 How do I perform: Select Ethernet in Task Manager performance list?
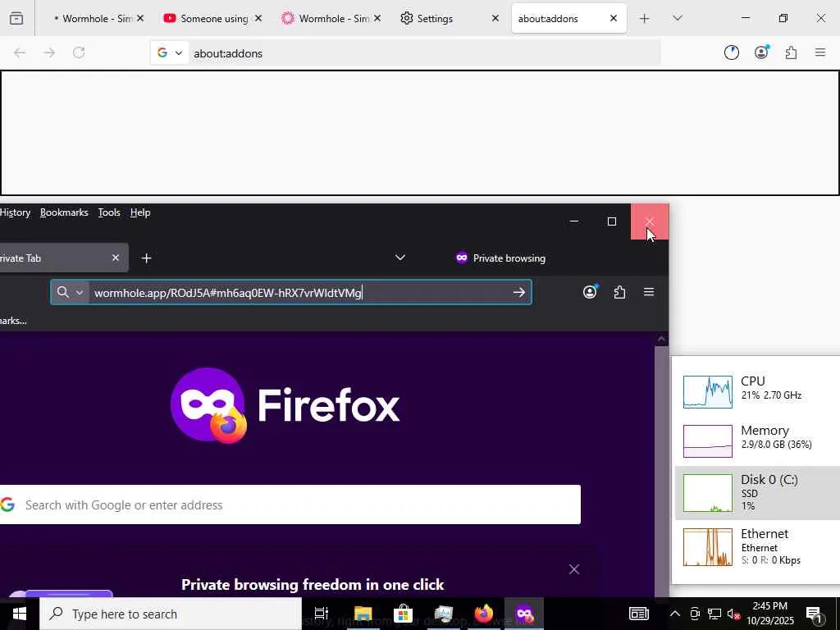(x=757, y=547)
